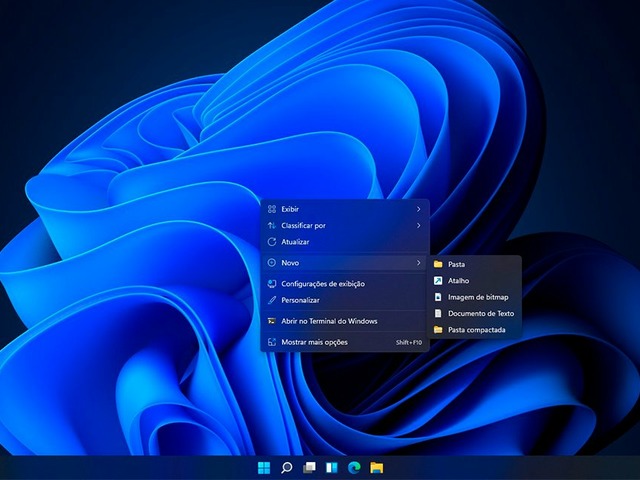This screenshot has width=640, height=480.
Task: Open Configurações de exibição
Action: click(x=322, y=284)
